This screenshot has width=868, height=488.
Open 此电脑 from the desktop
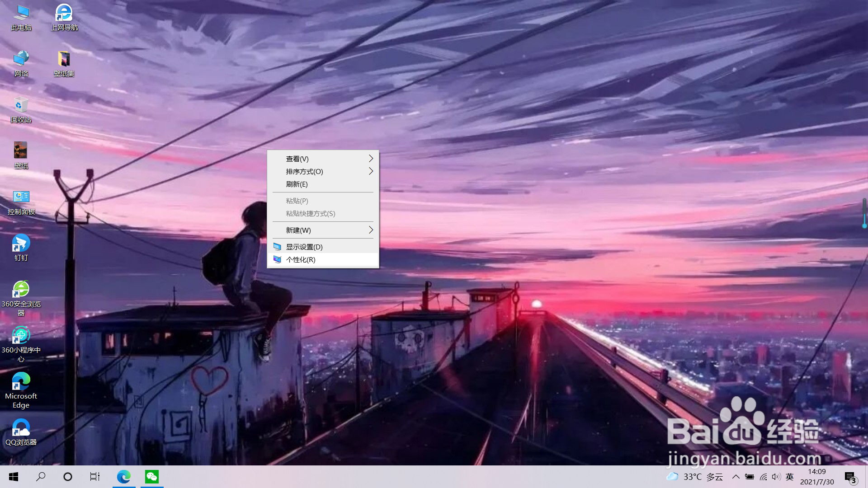click(x=20, y=18)
